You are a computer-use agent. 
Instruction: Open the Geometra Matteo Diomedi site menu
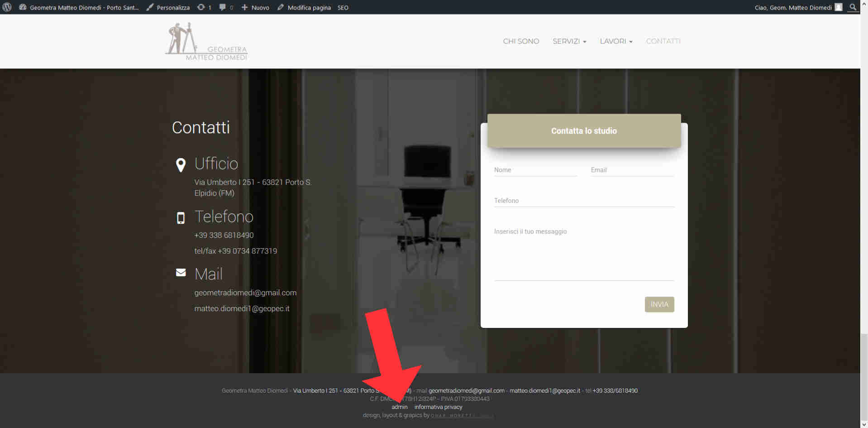tap(84, 7)
